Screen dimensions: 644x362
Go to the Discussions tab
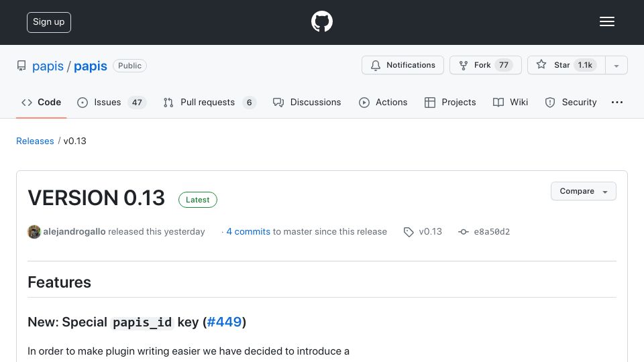tap(307, 102)
